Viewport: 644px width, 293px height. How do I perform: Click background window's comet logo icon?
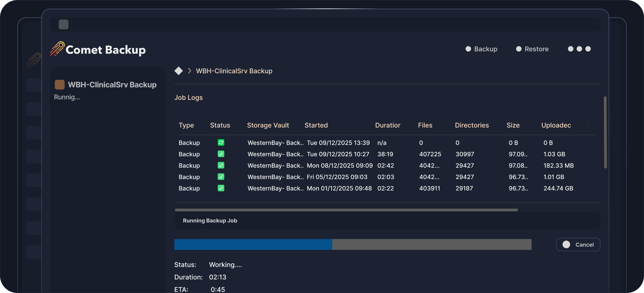pyautogui.click(x=34, y=60)
